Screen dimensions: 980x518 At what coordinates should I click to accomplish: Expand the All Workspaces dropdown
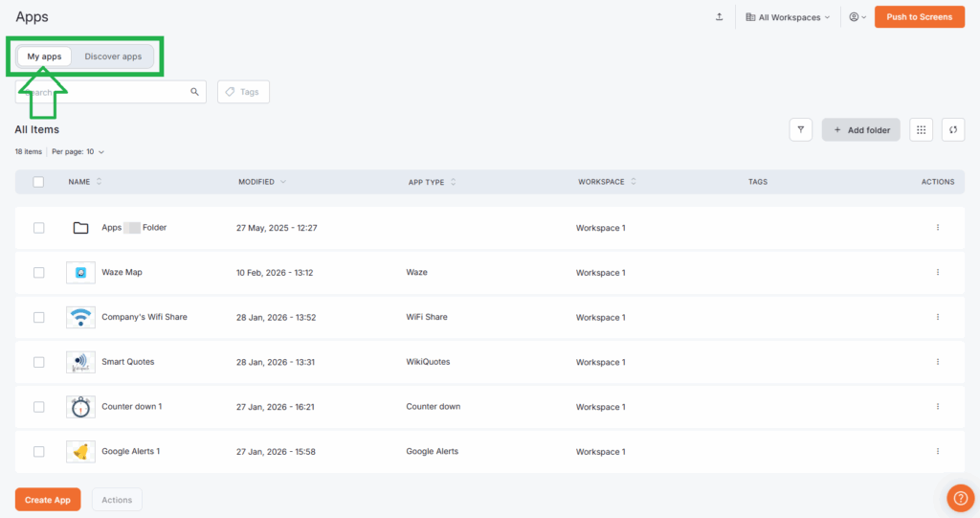788,17
